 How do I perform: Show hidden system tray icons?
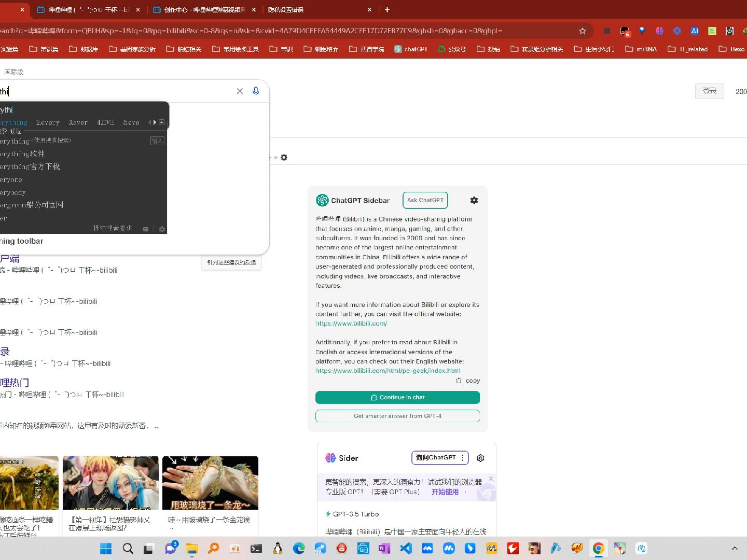pos(735,549)
